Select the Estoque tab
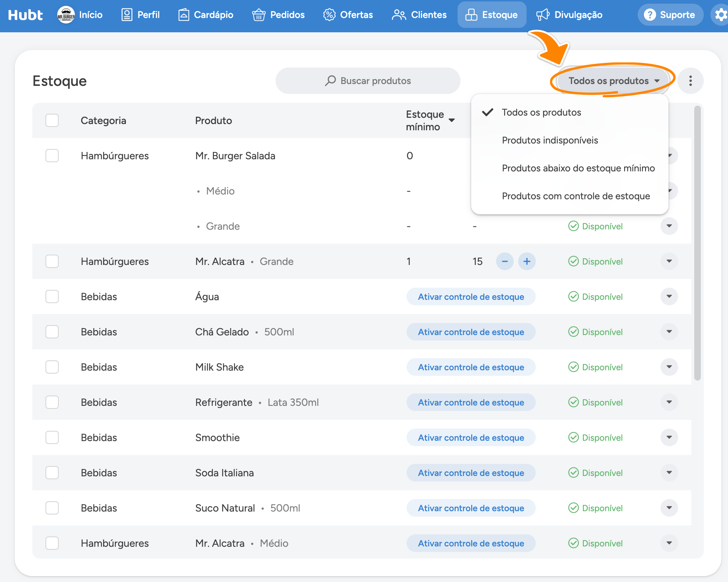728x582 pixels. point(492,15)
